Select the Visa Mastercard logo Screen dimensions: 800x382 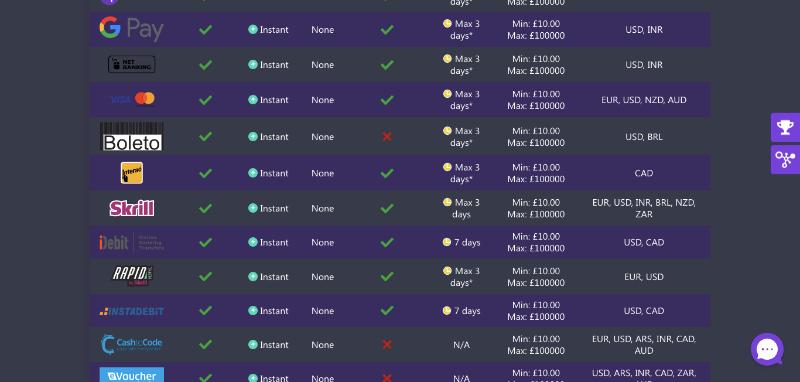133,99
